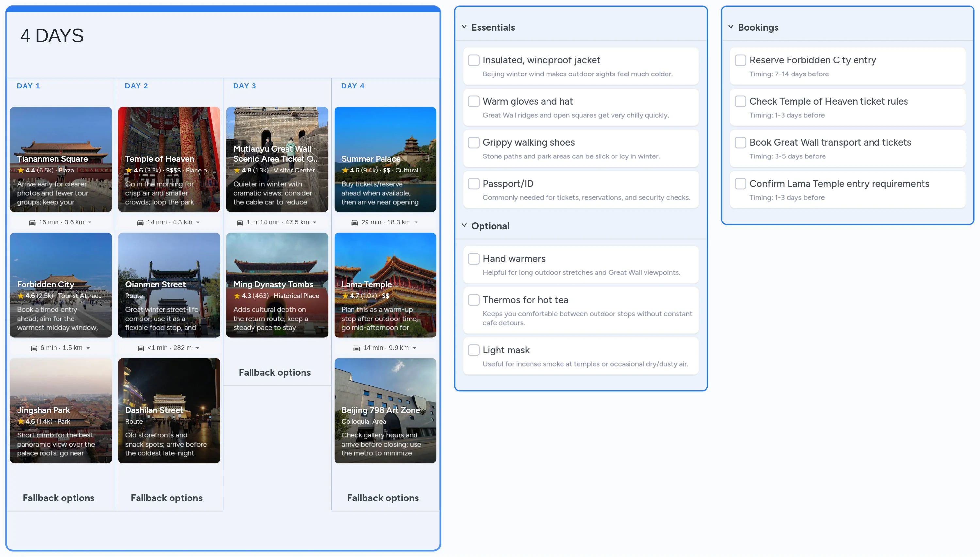Click the driving icon under Temple of Heaven
980x557 pixels.
(140, 222)
